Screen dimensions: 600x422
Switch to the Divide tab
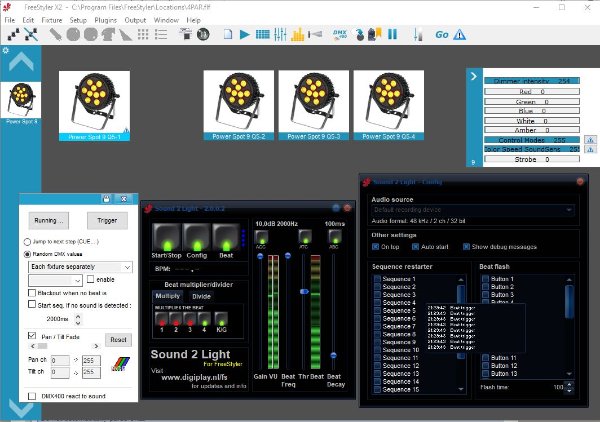201,296
